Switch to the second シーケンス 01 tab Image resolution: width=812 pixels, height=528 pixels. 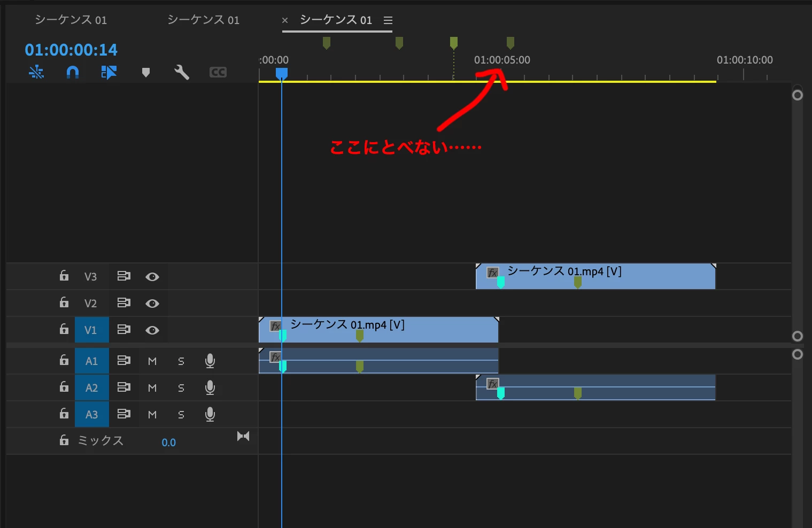(204, 20)
